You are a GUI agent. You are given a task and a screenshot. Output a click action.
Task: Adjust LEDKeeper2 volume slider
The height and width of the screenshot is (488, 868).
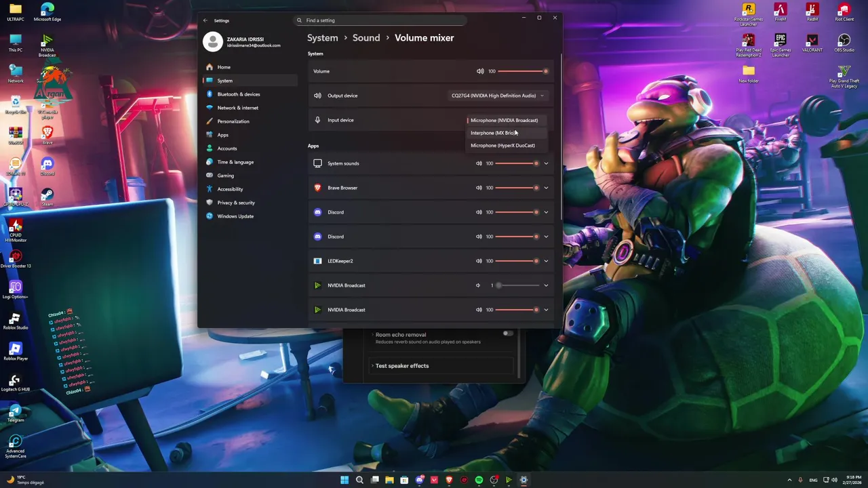517,261
